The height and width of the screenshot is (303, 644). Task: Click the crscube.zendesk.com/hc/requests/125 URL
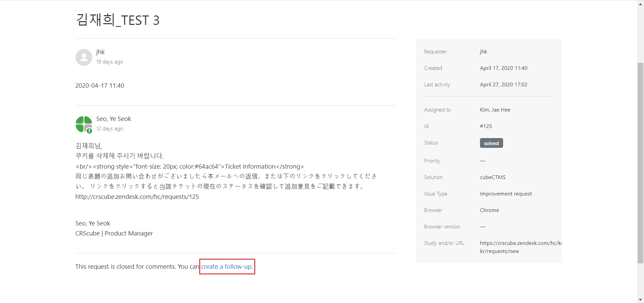point(137,197)
